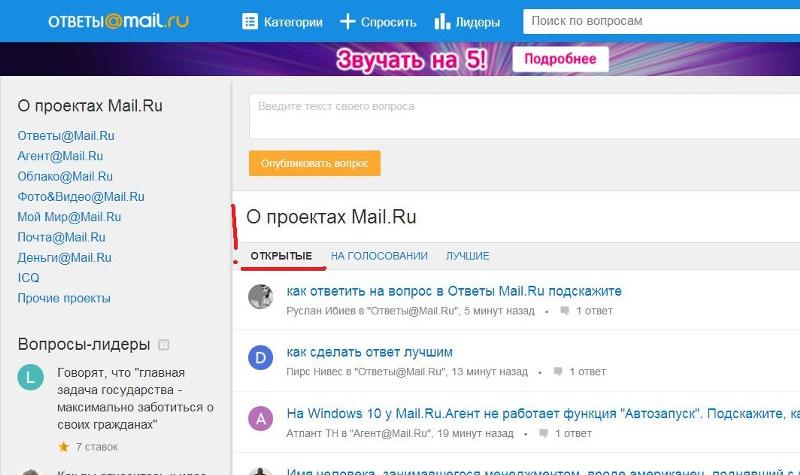The width and height of the screenshot is (800, 475).
Task: Open the Деньги@Mail.Ru sidebar link
Action: tap(64, 258)
